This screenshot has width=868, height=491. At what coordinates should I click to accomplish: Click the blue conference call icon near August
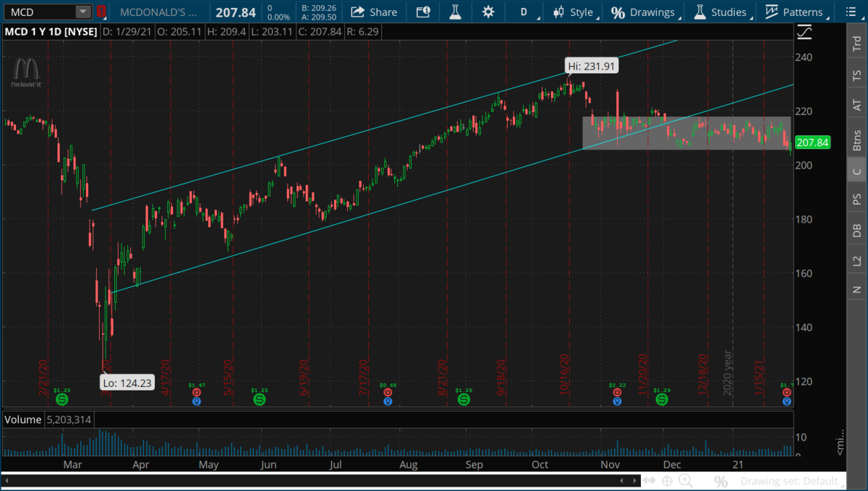[388, 401]
